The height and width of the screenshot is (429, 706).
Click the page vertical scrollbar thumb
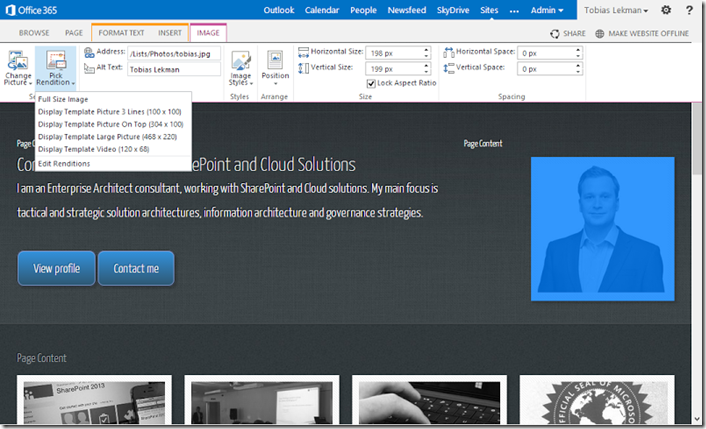coord(697,140)
